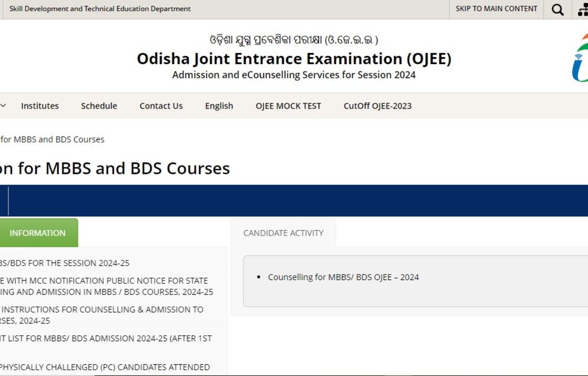
Task: Open the search magnifier icon
Action: point(558,9)
